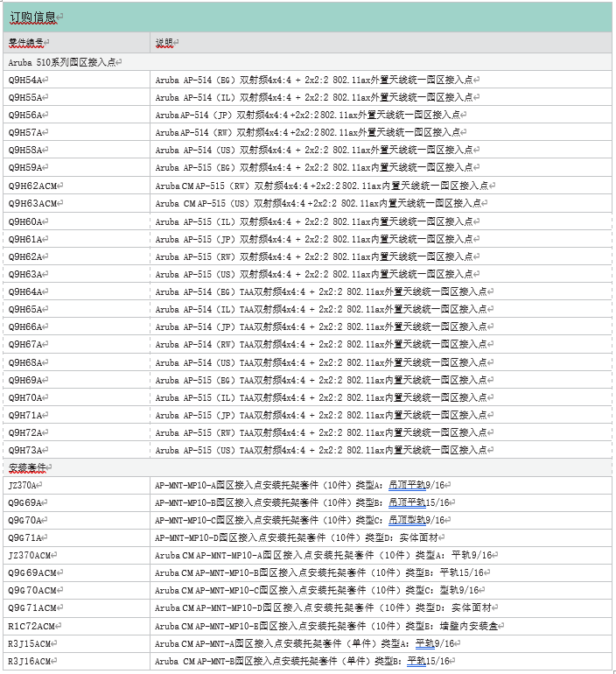Viewport: 616px width, 674px height.
Task: Click part number Q9H70A
Action: click(x=25, y=397)
